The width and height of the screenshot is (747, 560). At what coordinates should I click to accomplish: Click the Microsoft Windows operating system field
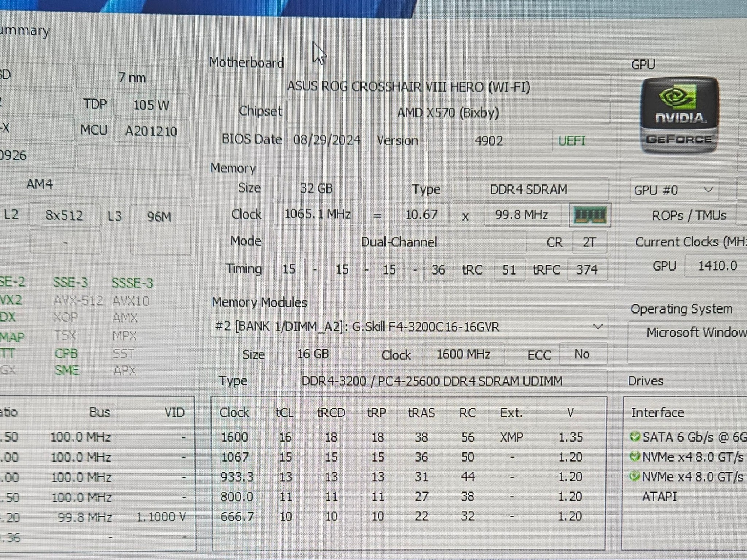click(688, 342)
